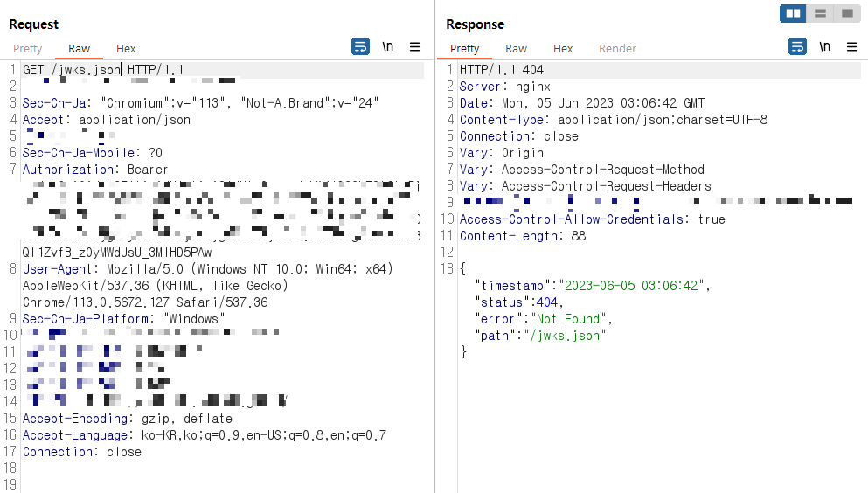The image size is (868, 493).
Task: Click Sec-Ch-Ua-Platform: "Windows" header
Action: [123, 319]
